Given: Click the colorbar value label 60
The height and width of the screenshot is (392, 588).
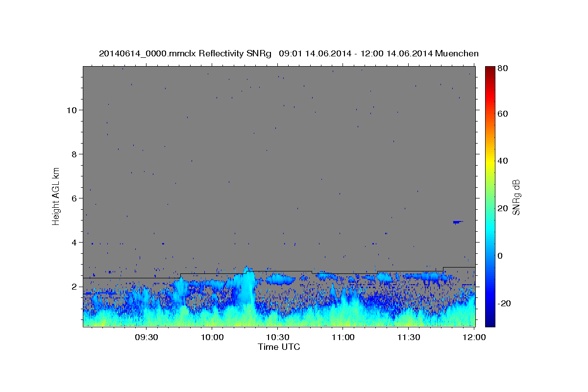Looking at the screenshot, I should 504,114.
